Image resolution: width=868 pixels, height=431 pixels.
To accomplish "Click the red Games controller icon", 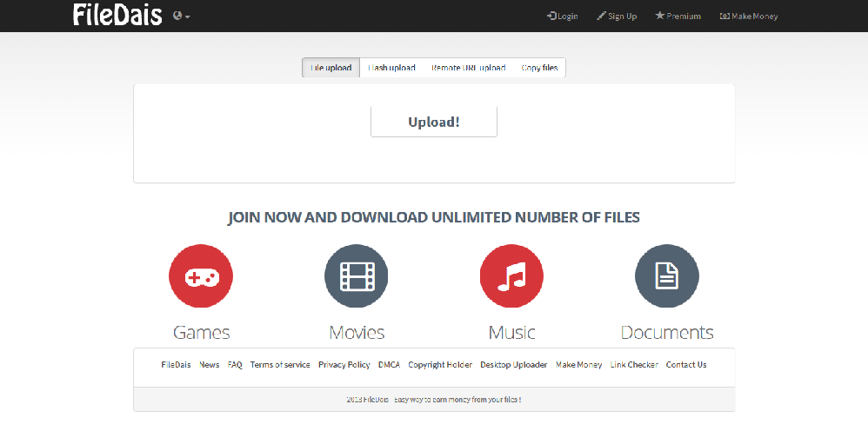I will coord(201,275).
